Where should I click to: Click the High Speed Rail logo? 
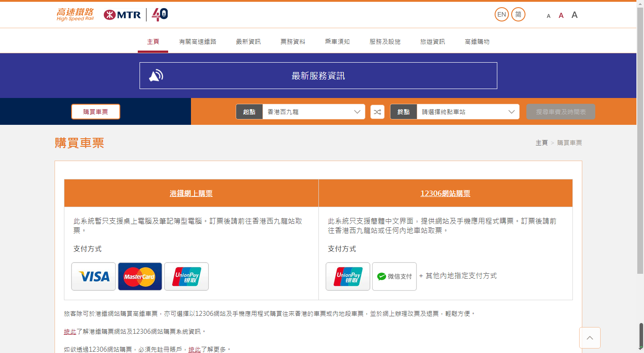(75, 15)
